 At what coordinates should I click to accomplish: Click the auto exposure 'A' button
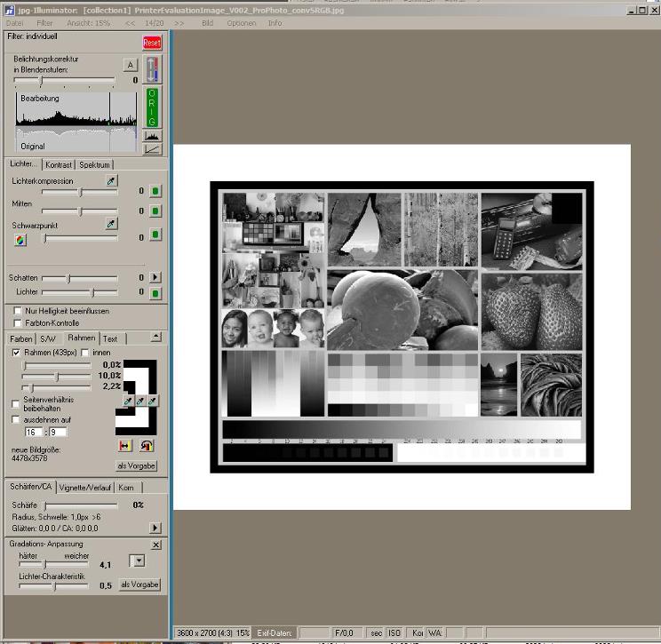[130, 65]
